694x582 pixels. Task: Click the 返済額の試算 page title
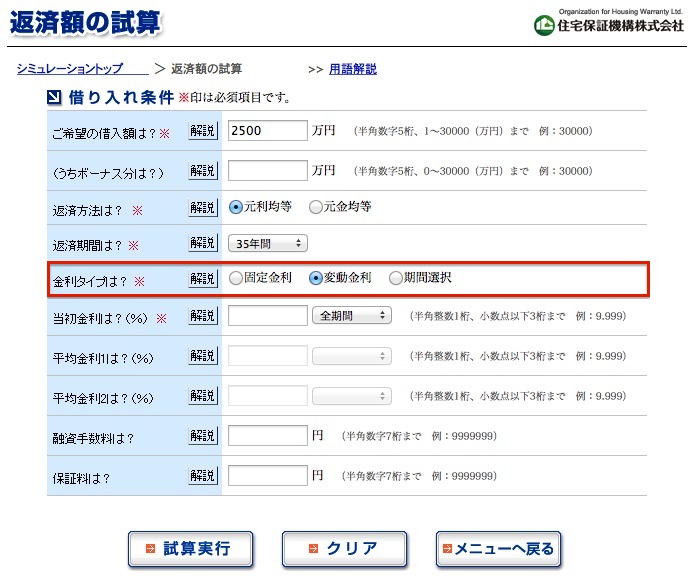(85, 22)
